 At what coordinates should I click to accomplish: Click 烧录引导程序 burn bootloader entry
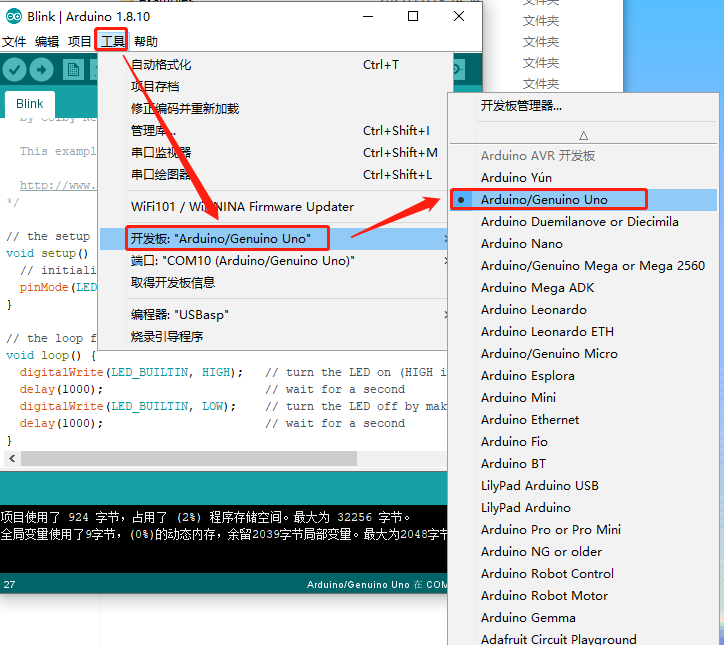pos(273,337)
